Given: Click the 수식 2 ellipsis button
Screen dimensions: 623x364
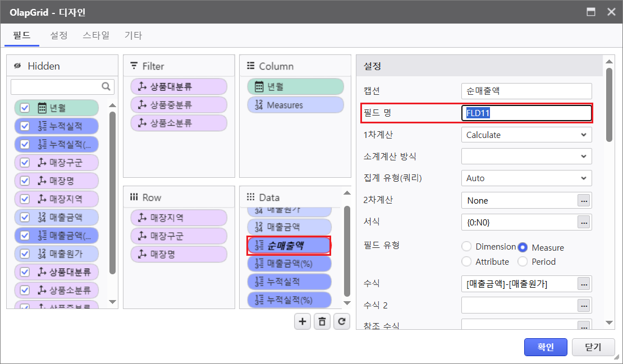Looking at the screenshot, I should pyautogui.click(x=584, y=305).
